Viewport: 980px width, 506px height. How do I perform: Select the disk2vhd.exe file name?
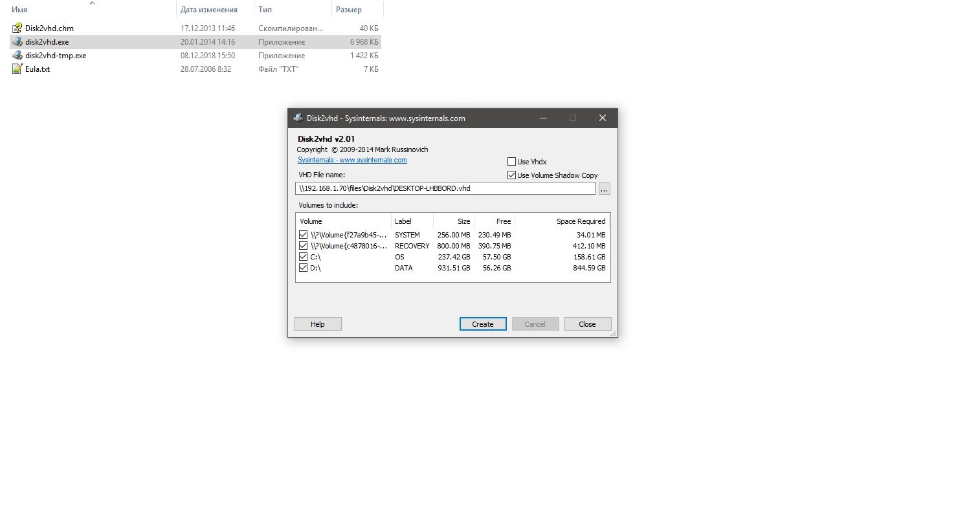click(47, 42)
